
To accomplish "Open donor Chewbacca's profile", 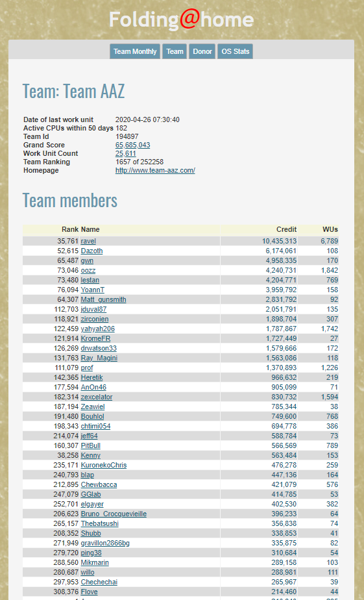I will tap(99, 485).
